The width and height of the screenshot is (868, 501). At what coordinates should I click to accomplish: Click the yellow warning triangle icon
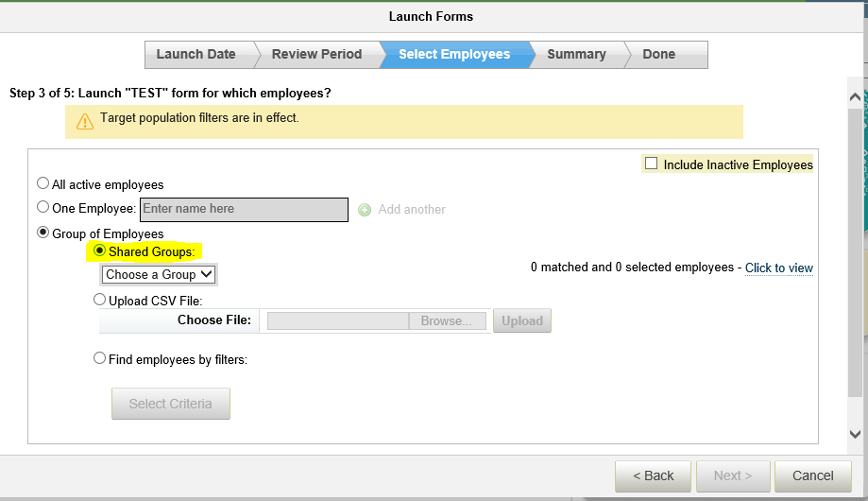click(x=85, y=121)
